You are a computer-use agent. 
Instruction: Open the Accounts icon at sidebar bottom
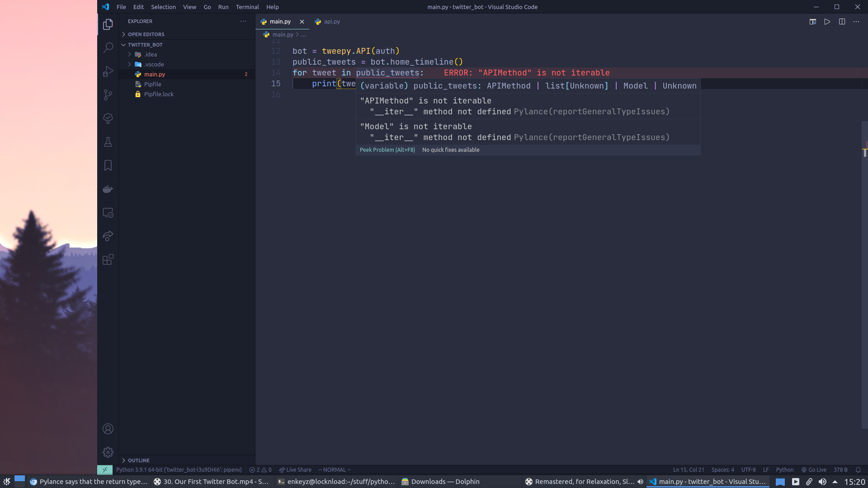pyautogui.click(x=108, y=428)
